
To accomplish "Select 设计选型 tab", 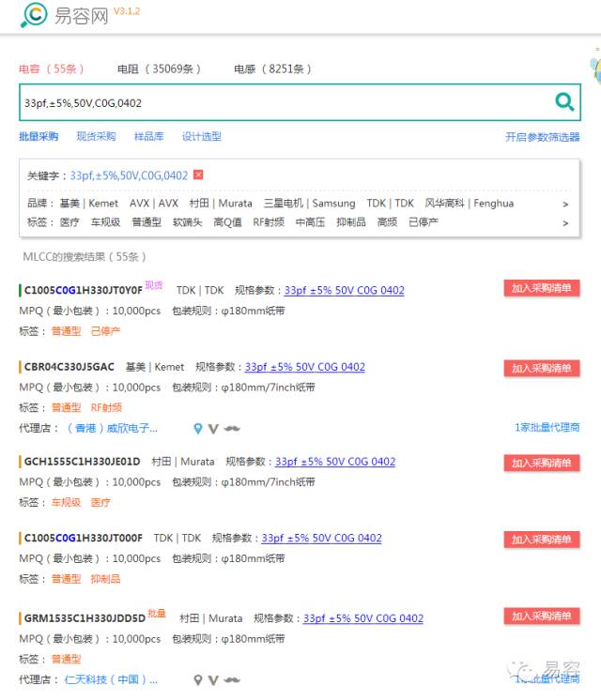I will pyautogui.click(x=202, y=136).
